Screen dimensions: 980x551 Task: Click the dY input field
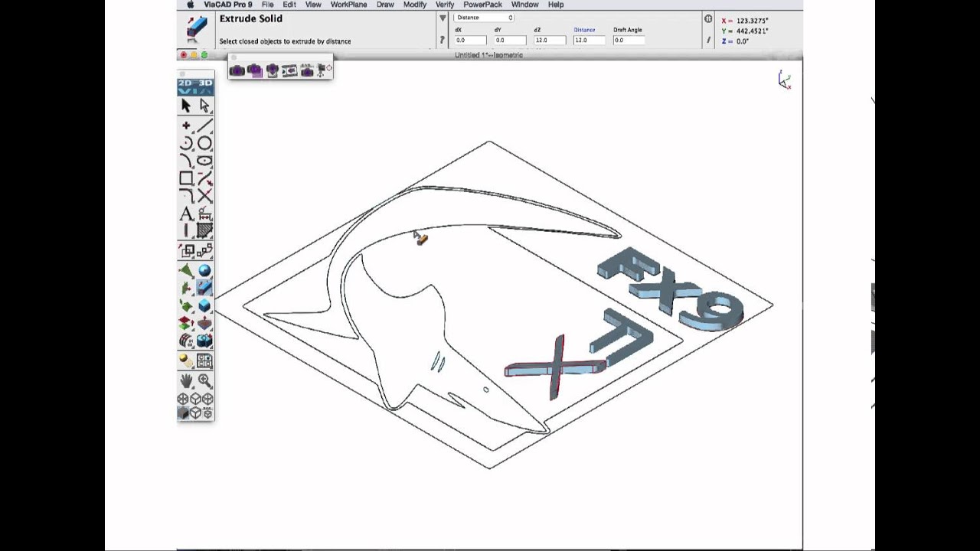510,41
